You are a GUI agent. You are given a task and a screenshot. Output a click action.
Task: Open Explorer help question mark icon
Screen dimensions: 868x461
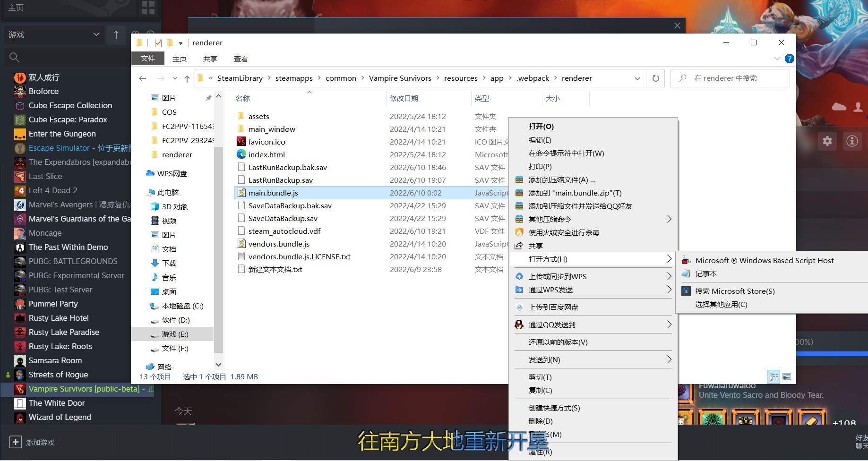pos(789,59)
